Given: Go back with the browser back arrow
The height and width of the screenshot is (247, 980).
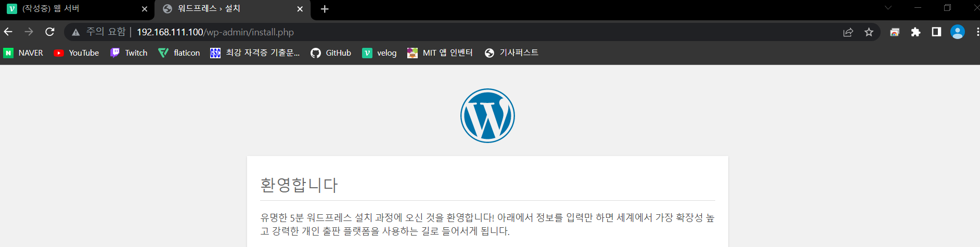Looking at the screenshot, I should 8,32.
